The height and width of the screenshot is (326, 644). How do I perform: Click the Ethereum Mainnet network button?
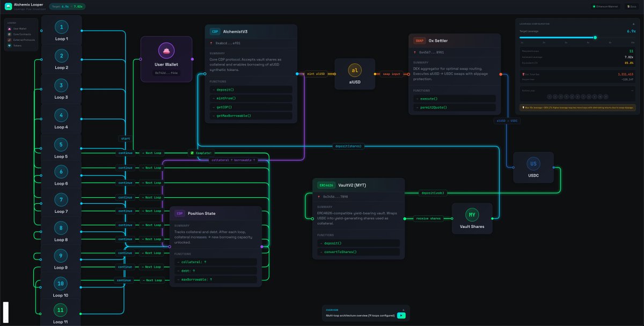605,6
